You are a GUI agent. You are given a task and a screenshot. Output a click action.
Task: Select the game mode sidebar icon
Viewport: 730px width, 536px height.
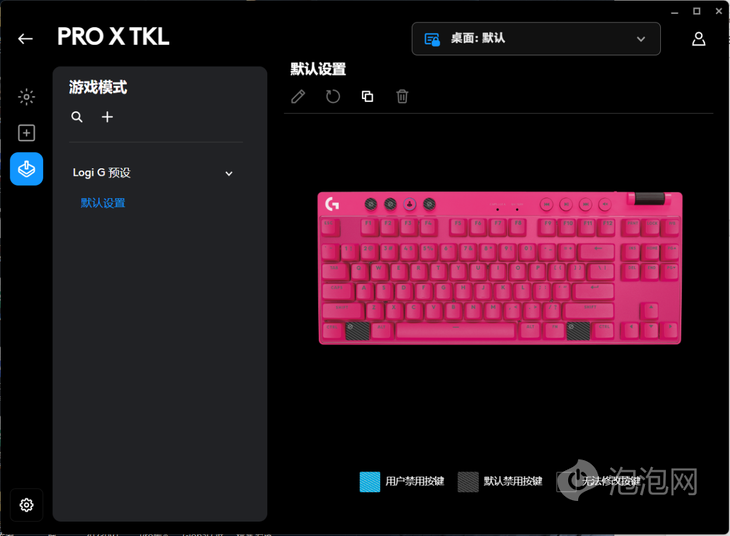coord(27,169)
